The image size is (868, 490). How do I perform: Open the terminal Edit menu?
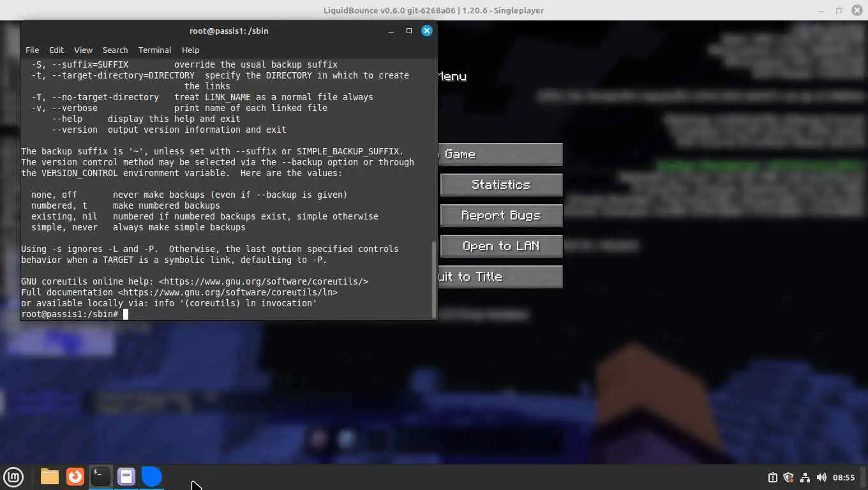[x=56, y=50]
